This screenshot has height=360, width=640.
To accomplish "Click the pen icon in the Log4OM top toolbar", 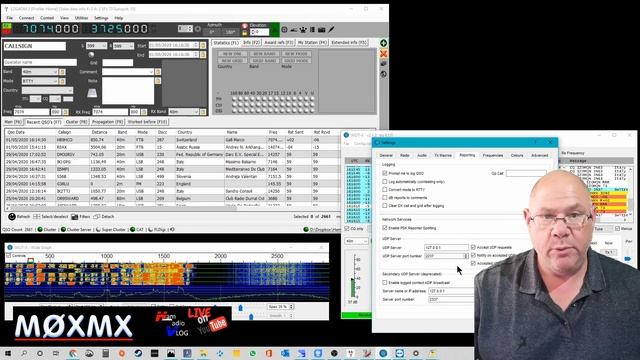I will (331, 29).
